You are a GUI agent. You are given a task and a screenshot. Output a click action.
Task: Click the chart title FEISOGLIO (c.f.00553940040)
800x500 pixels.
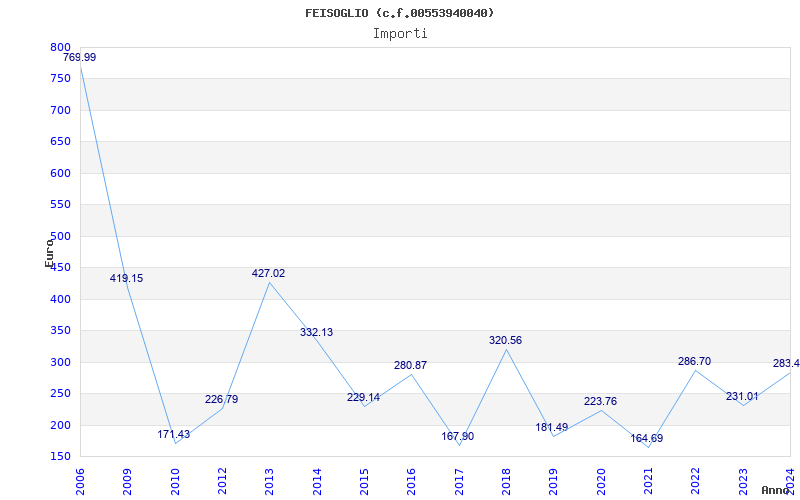399,13
